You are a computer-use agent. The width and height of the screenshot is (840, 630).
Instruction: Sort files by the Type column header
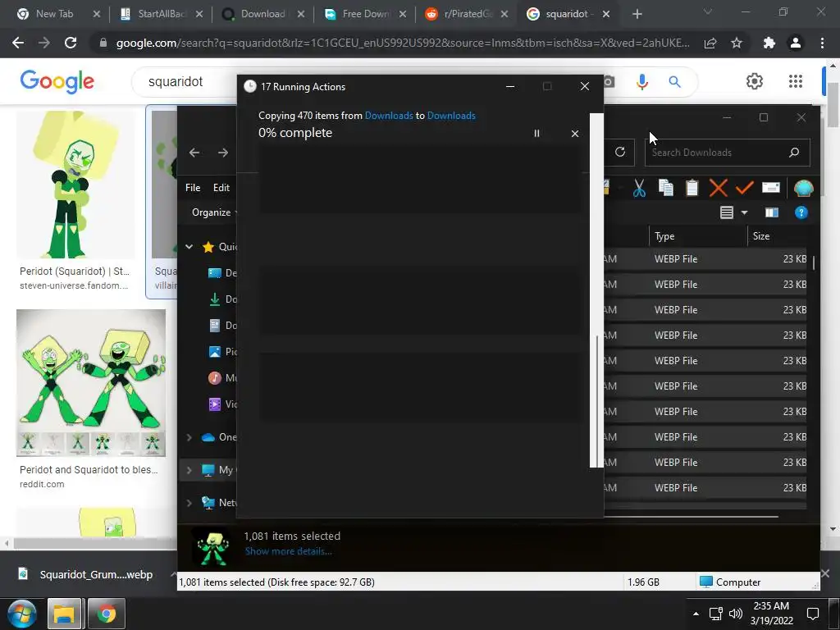698,236
